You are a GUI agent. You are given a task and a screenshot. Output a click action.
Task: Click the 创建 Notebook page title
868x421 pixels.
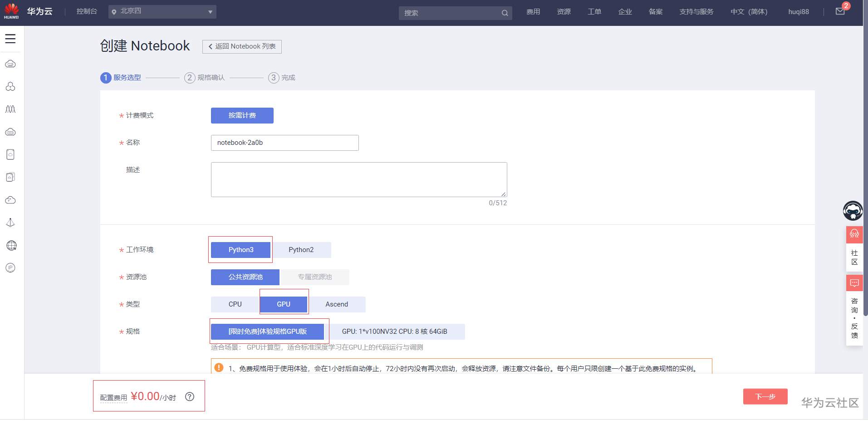click(x=145, y=46)
